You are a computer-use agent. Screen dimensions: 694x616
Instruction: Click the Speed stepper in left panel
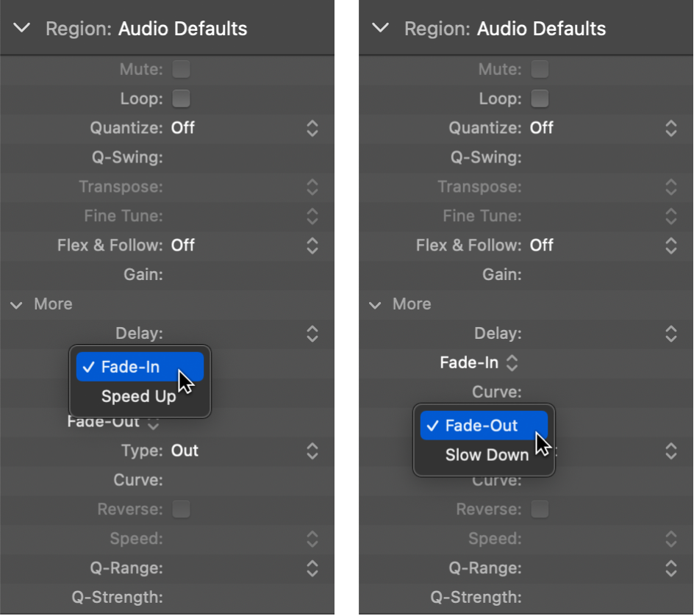pyautogui.click(x=312, y=539)
